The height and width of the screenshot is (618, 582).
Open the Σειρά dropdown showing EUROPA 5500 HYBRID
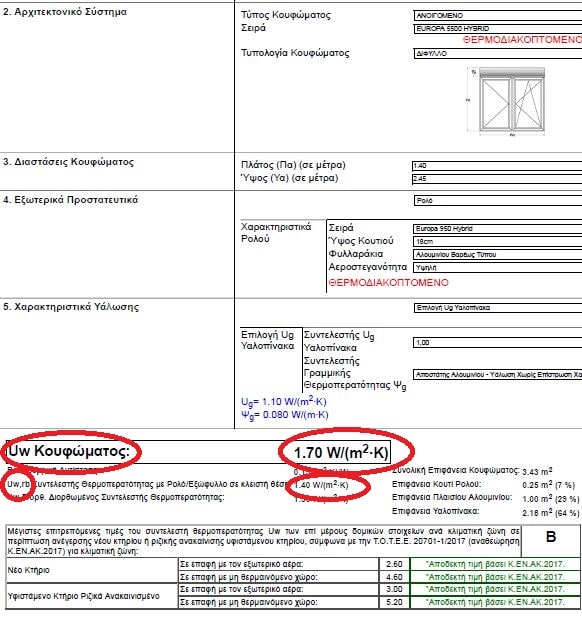(x=498, y=29)
